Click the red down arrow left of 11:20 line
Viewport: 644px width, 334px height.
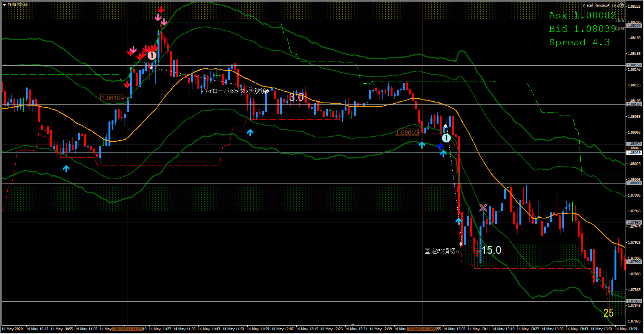(127, 84)
